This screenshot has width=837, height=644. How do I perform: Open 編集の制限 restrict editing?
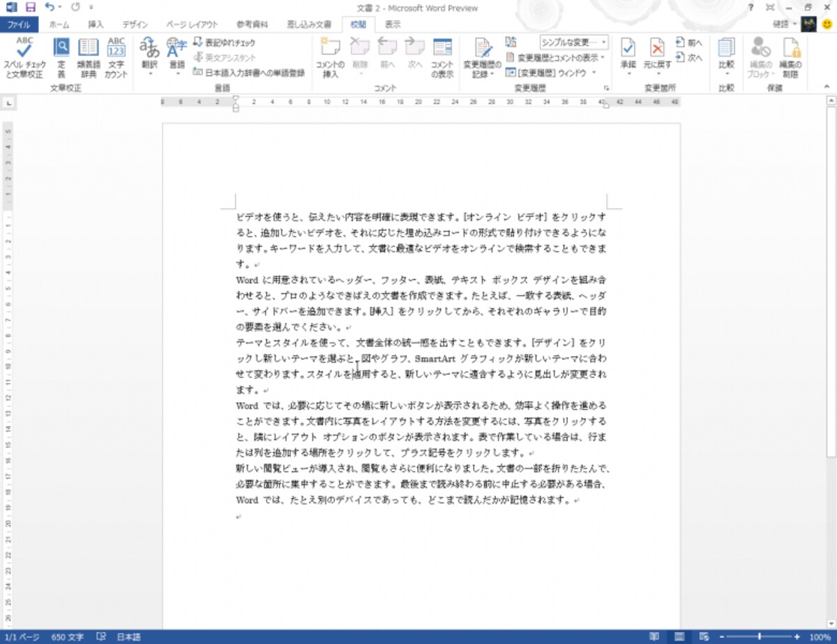coord(792,57)
